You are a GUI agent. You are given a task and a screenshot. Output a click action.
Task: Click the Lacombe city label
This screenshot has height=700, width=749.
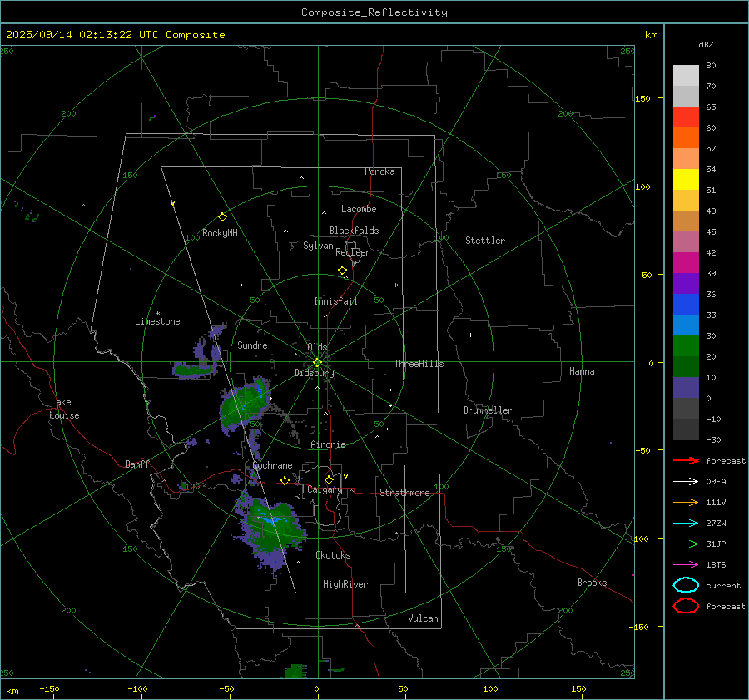359,209
